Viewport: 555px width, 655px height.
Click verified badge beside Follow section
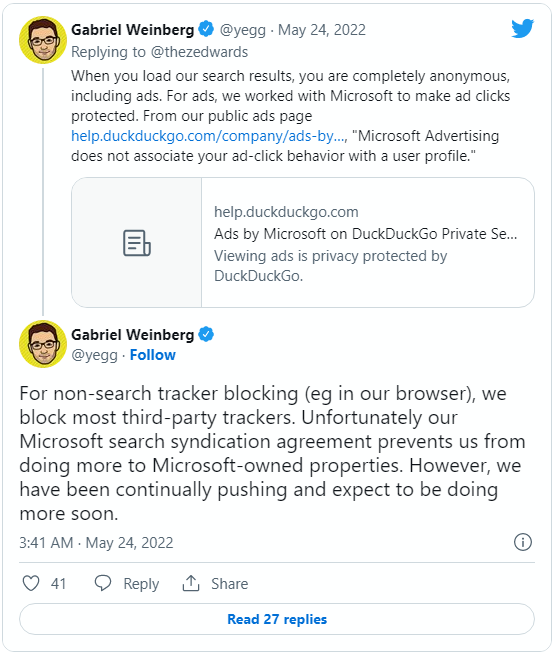tap(206, 334)
